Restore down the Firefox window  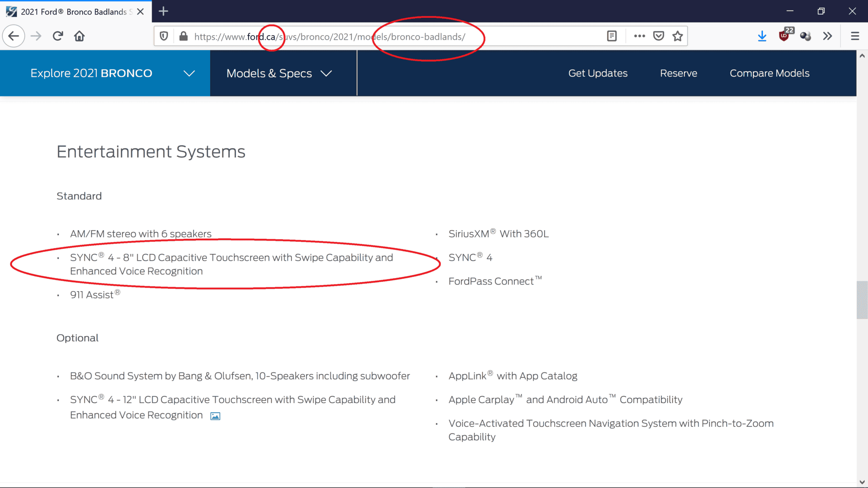coord(821,11)
